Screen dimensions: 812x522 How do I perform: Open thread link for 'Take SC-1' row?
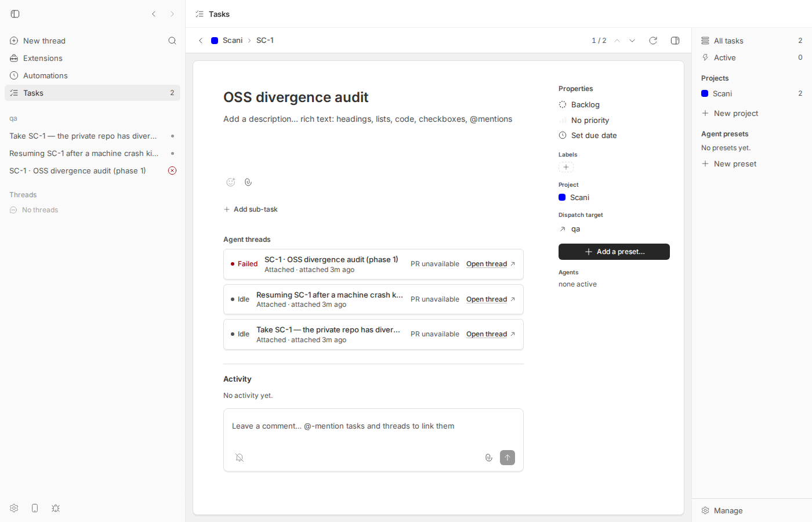(x=491, y=334)
